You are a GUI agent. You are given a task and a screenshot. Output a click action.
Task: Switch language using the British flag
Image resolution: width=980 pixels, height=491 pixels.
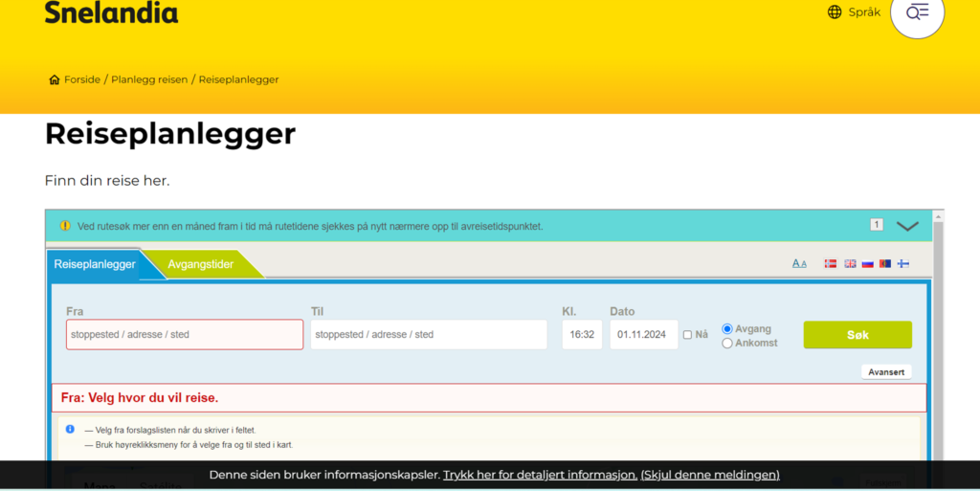[x=850, y=263]
